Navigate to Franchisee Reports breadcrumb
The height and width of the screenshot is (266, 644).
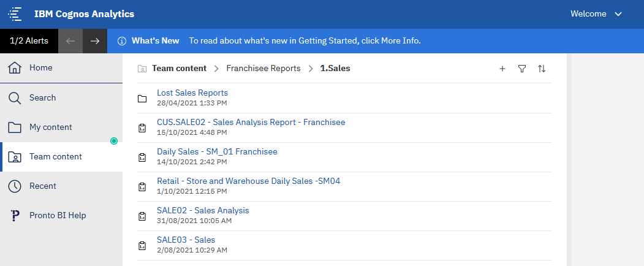(263, 69)
